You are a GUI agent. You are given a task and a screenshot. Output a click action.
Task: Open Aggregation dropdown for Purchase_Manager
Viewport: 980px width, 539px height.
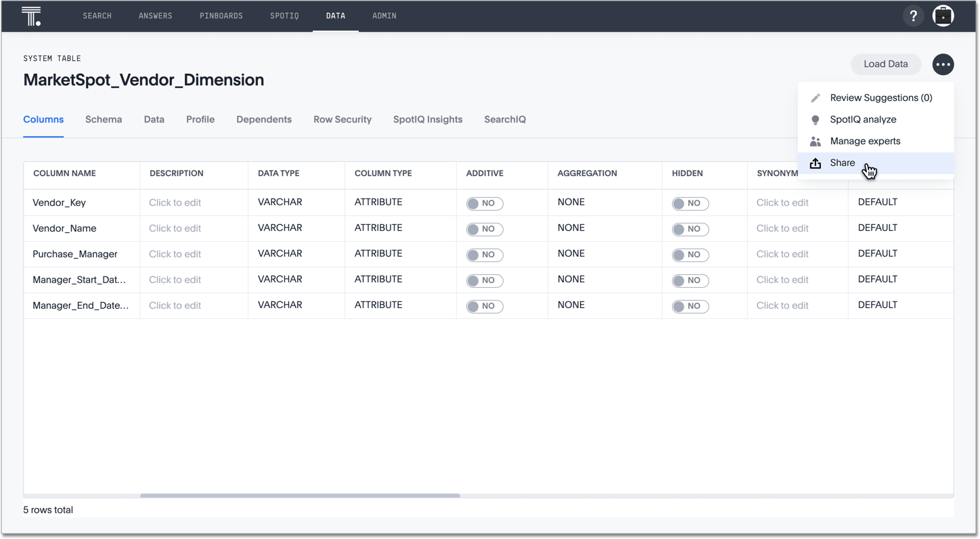(x=571, y=254)
